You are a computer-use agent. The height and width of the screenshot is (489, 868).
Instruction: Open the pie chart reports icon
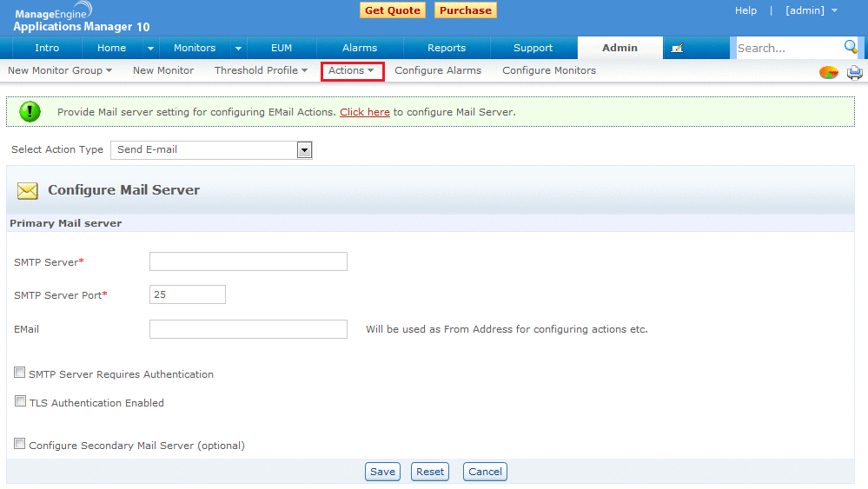(829, 72)
